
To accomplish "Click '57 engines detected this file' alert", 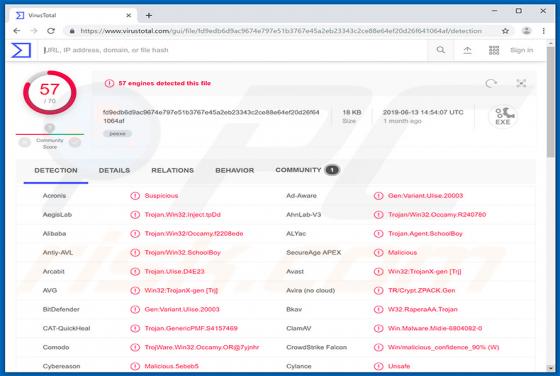I will (165, 83).
